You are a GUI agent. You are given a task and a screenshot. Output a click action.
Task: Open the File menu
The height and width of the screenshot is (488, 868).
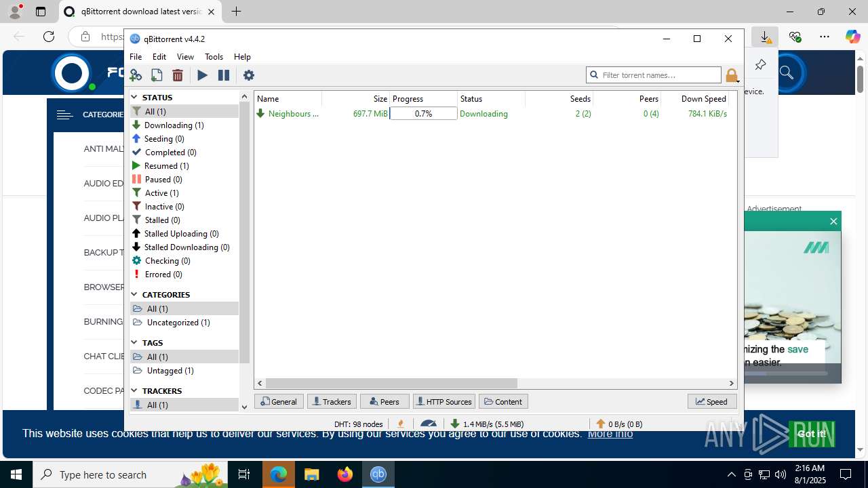point(136,57)
